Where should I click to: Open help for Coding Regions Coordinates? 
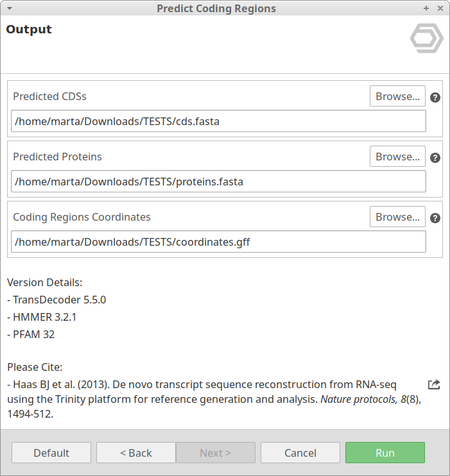(435, 218)
